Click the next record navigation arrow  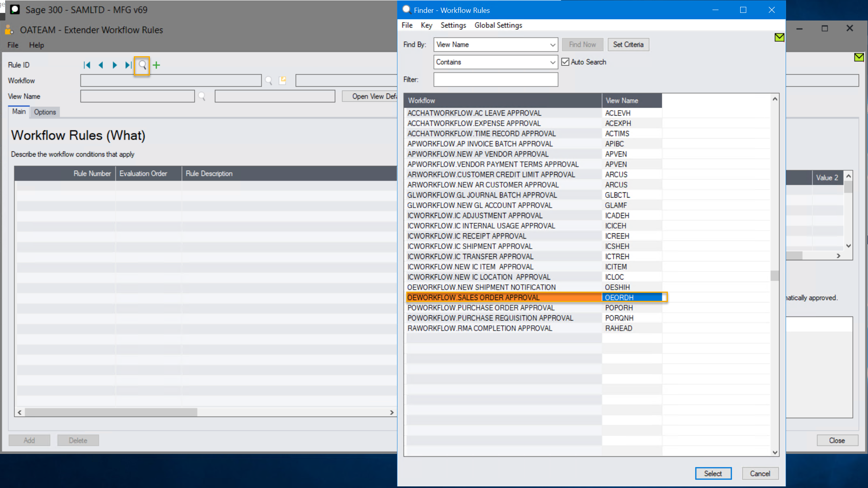pyautogui.click(x=115, y=65)
